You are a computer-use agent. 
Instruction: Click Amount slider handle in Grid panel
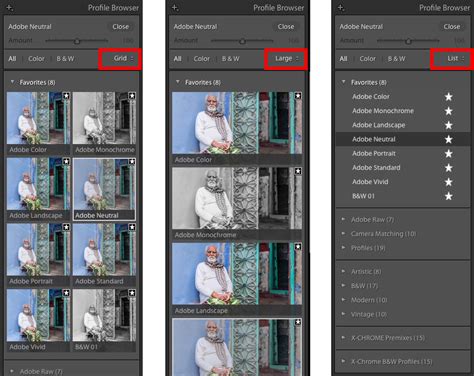[x=77, y=41]
